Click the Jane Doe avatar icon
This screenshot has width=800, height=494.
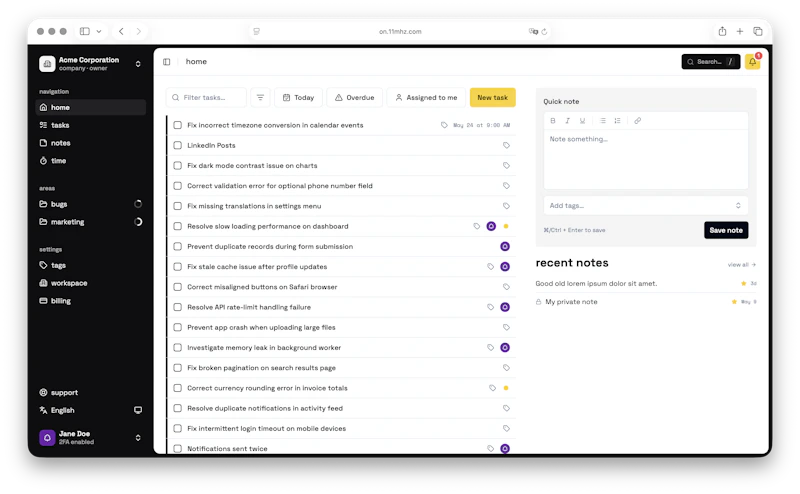[x=47, y=437]
